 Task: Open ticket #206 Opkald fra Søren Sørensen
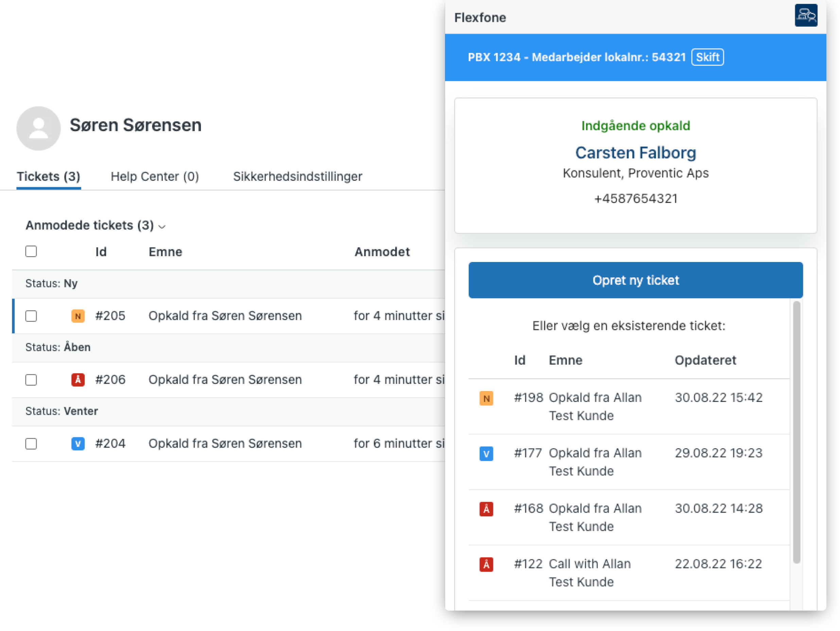coord(225,380)
